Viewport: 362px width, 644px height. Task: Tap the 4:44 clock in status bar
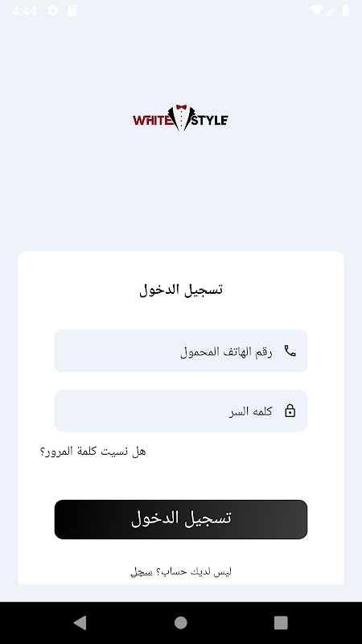tap(25, 10)
